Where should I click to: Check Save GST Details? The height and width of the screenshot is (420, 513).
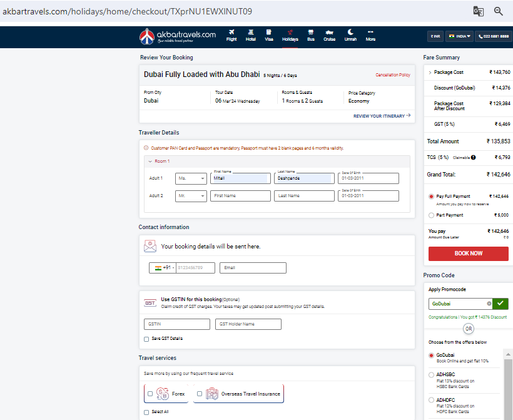click(x=146, y=339)
